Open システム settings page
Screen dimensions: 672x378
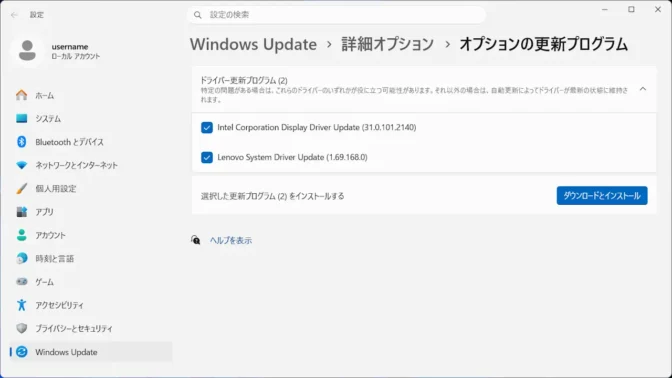[91, 119]
